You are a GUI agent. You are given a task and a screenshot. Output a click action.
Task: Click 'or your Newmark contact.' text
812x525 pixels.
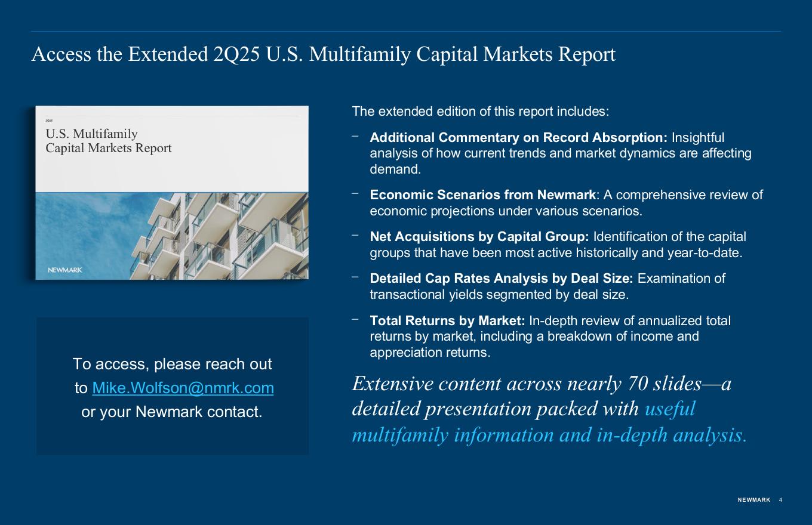pos(172,412)
